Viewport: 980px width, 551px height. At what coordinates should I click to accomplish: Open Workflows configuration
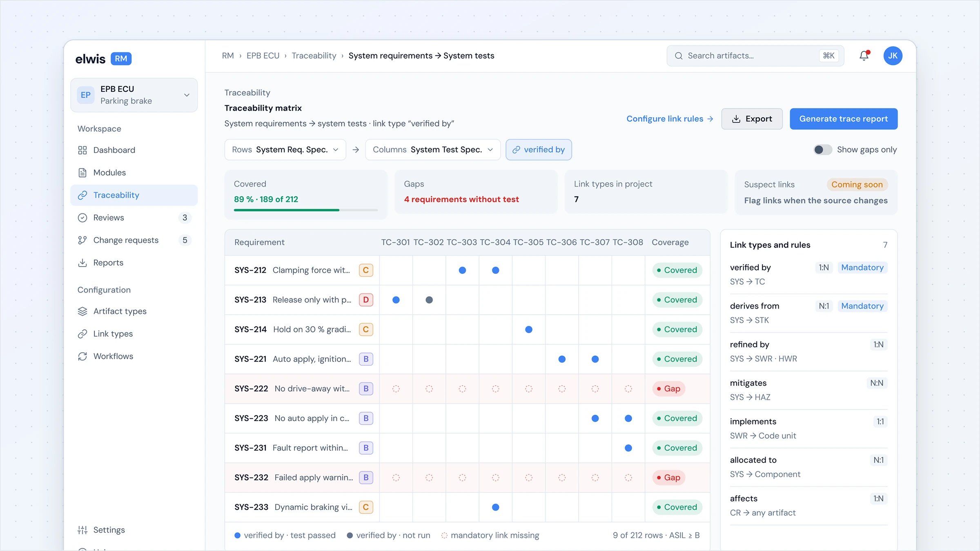[134, 356]
